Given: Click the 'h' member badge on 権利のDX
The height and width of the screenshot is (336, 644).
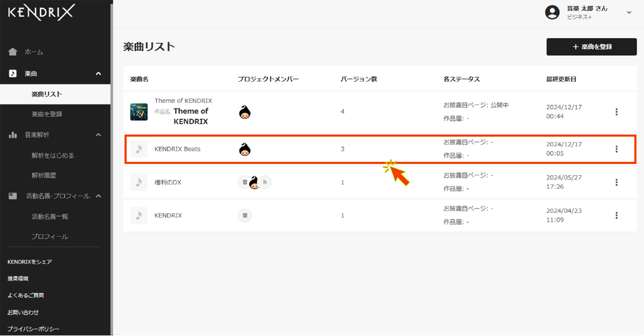Looking at the screenshot, I should click(x=265, y=182).
